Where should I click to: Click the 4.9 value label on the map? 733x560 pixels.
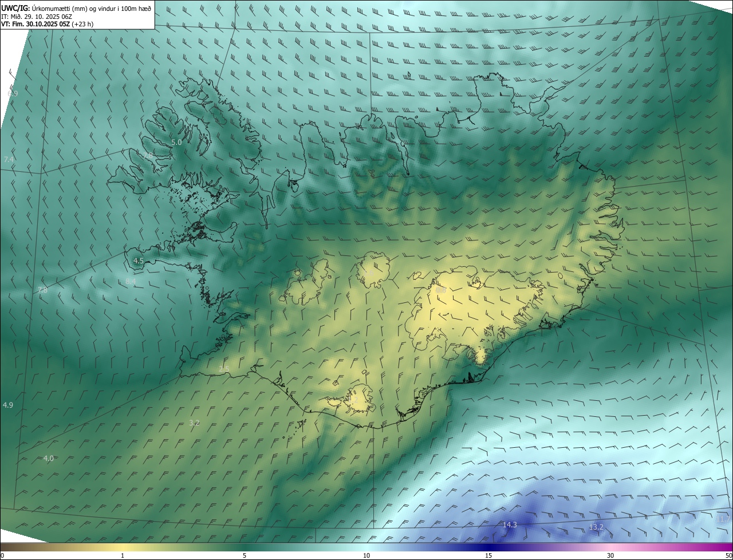click(8, 405)
